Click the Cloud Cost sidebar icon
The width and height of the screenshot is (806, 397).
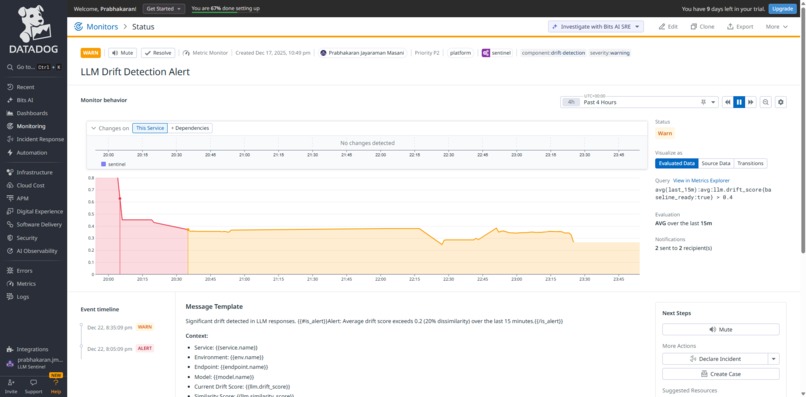[x=10, y=185]
